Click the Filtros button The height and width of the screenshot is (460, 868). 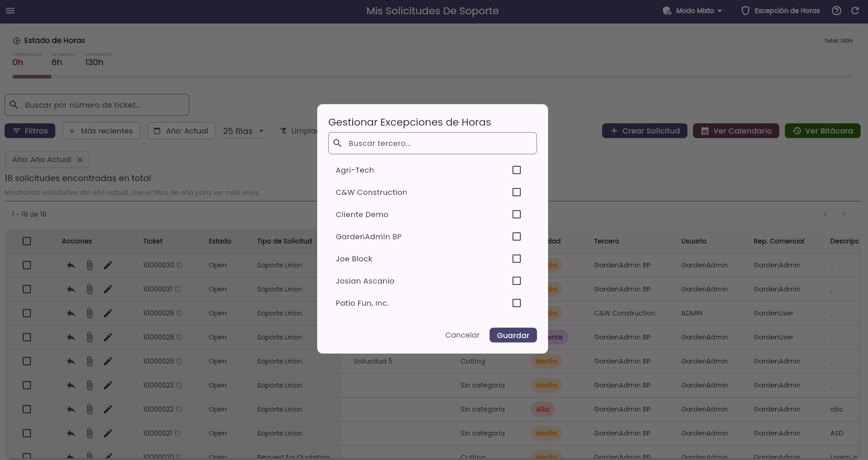(30, 131)
